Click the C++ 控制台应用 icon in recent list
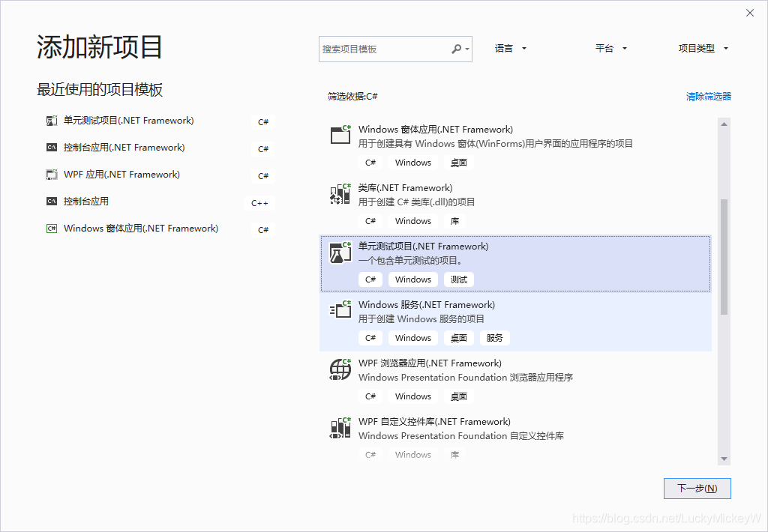768x532 pixels. point(52,201)
